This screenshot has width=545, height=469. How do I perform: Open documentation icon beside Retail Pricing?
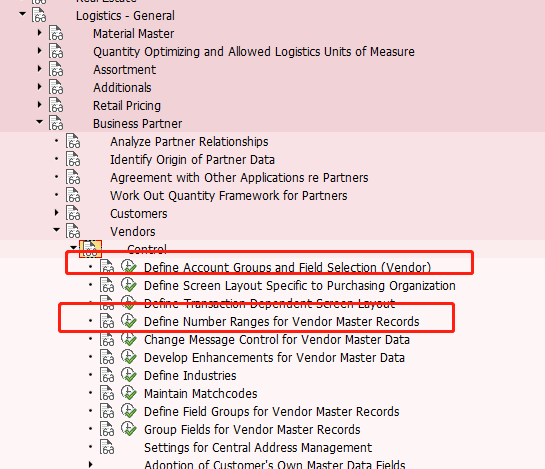click(x=56, y=105)
